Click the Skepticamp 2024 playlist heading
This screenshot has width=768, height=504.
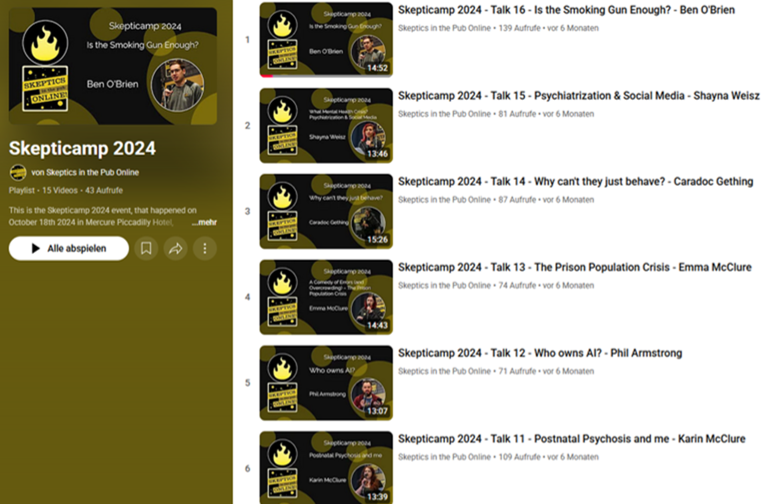(x=82, y=148)
